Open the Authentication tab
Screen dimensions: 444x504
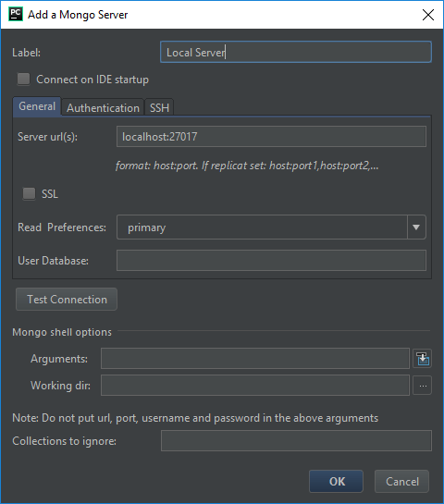pos(103,107)
